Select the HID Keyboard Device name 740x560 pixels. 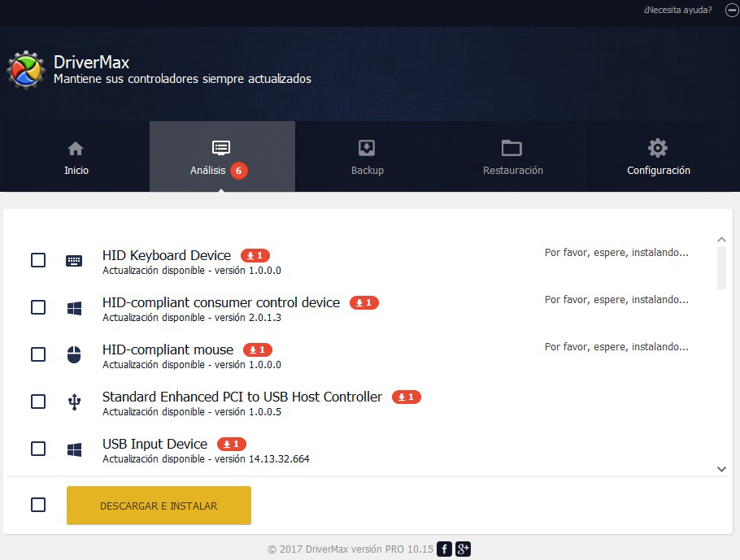point(167,256)
